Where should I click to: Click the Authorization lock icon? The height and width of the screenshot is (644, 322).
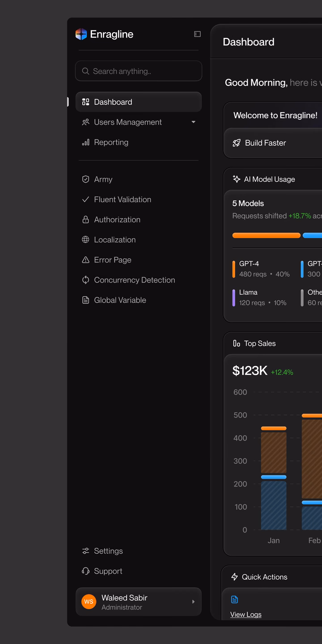[85, 220]
